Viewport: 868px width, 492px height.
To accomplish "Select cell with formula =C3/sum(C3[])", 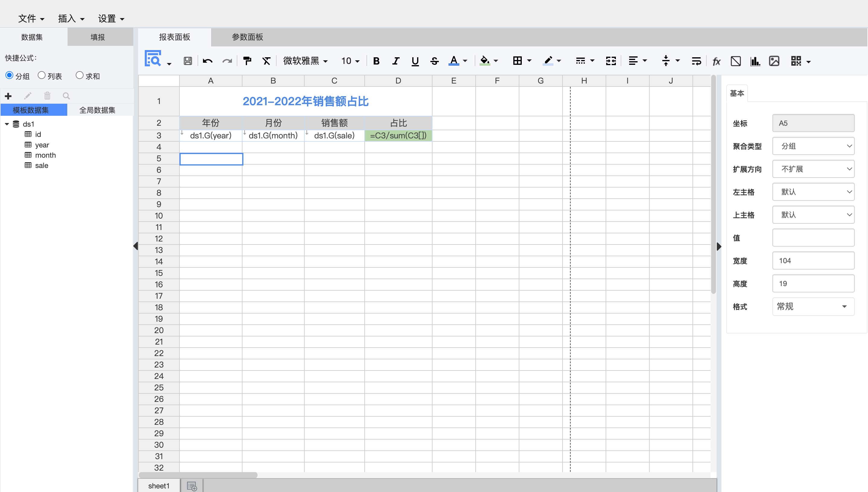I will coord(398,135).
